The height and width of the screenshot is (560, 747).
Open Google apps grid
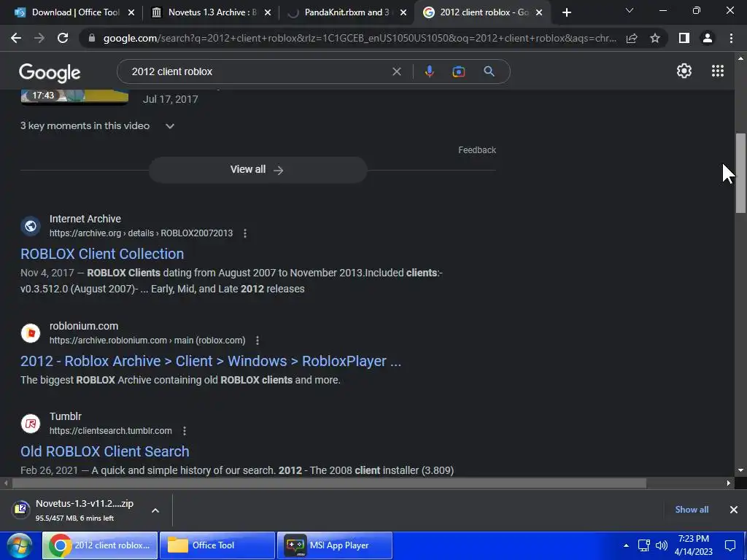click(718, 71)
